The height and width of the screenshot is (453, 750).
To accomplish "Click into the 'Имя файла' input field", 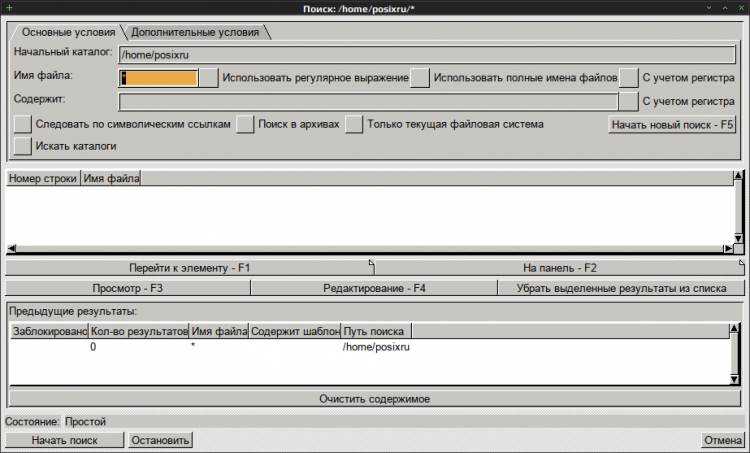I will (158, 77).
